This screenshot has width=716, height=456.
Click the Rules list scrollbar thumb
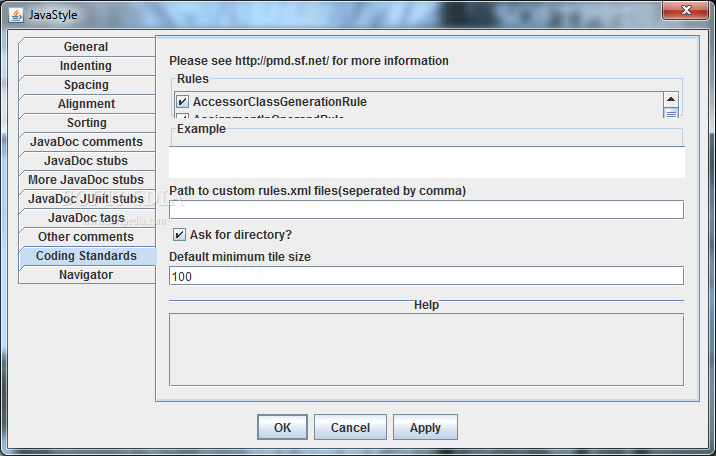(x=671, y=113)
